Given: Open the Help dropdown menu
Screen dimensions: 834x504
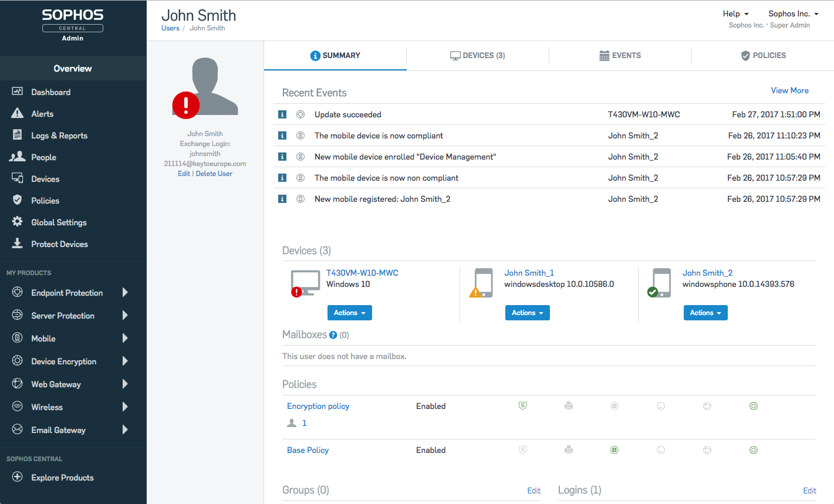Looking at the screenshot, I should pyautogui.click(x=735, y=13).
